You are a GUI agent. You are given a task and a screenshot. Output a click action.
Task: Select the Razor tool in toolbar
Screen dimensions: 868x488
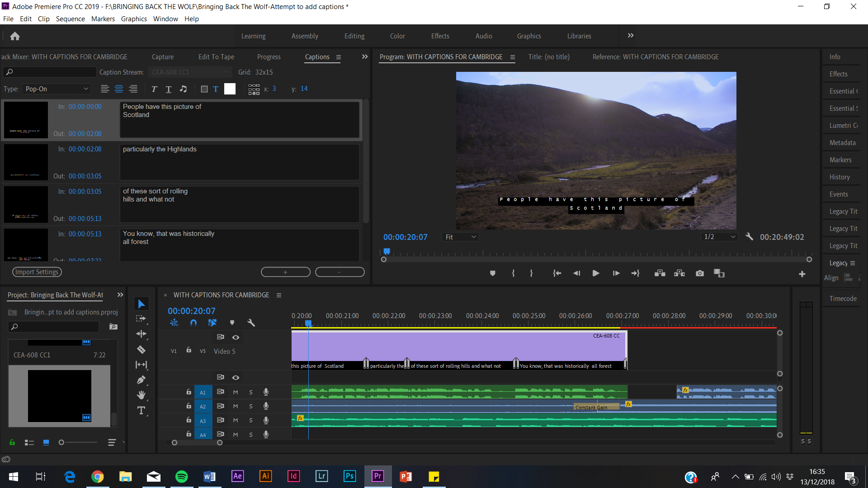coord(142,350)
